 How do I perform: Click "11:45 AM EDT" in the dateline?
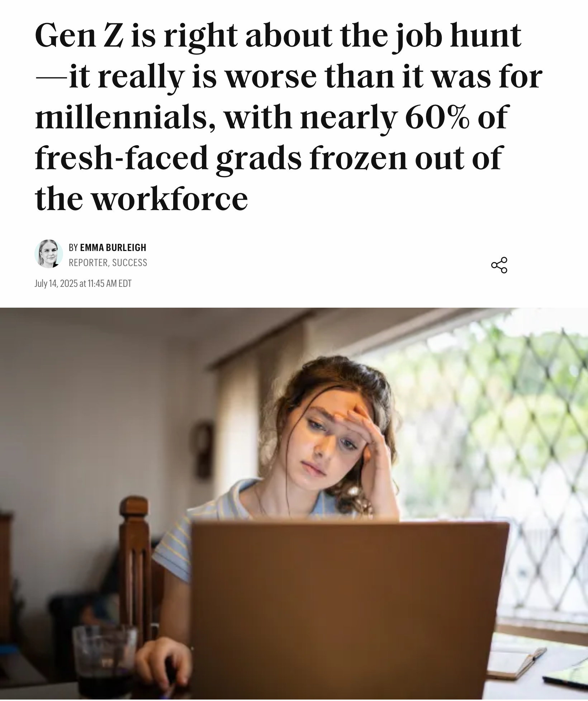pos(109,284)
